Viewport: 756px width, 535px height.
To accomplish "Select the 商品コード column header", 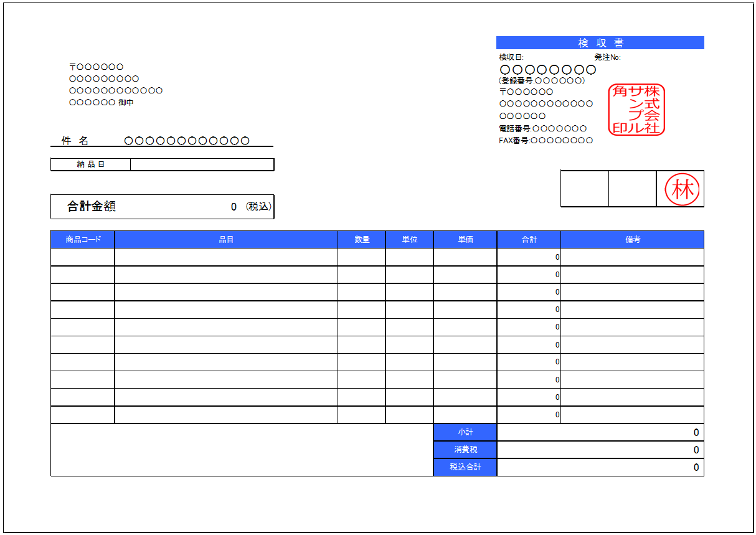I will 83,240.
